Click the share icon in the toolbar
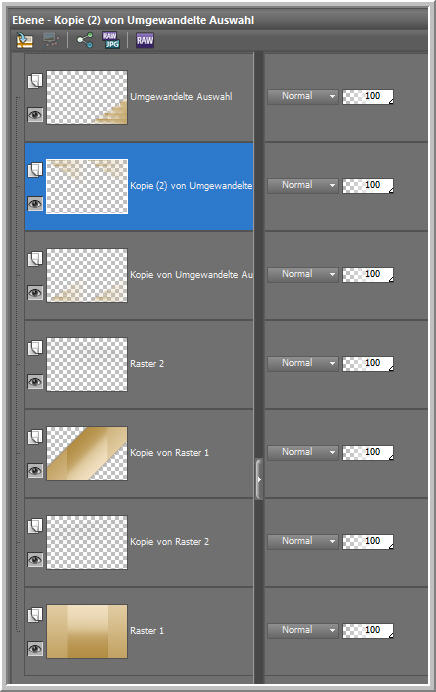This screenshot has height=692, width=436. click(x=85, y=40)
